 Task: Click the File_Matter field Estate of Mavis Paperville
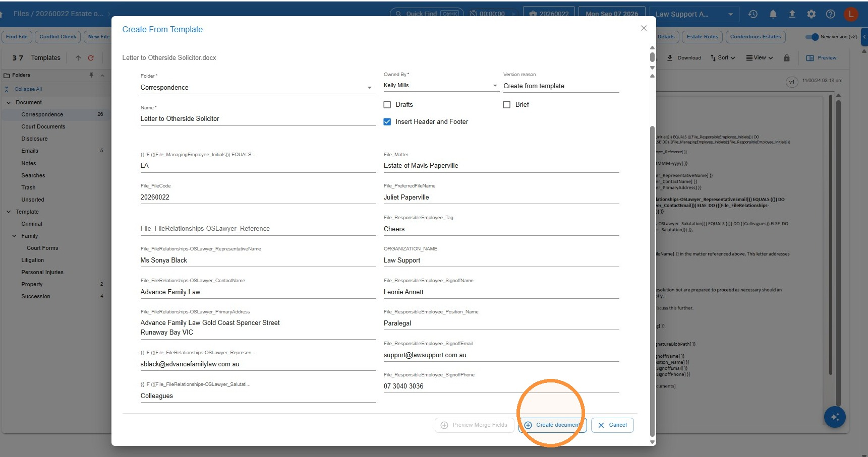coord(501,166)
